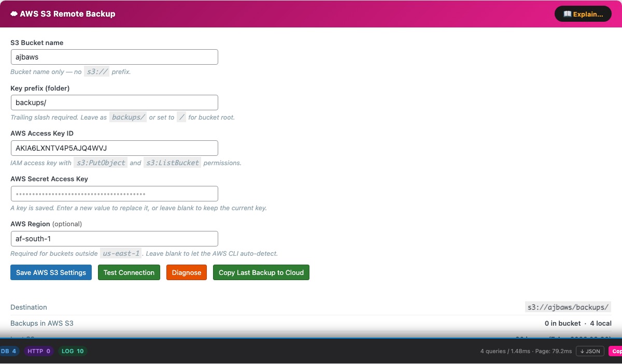Click the Backups in AWS S3 row
Image resolution: width=622 pixels, height=364 pixels.
coord(42,323)
